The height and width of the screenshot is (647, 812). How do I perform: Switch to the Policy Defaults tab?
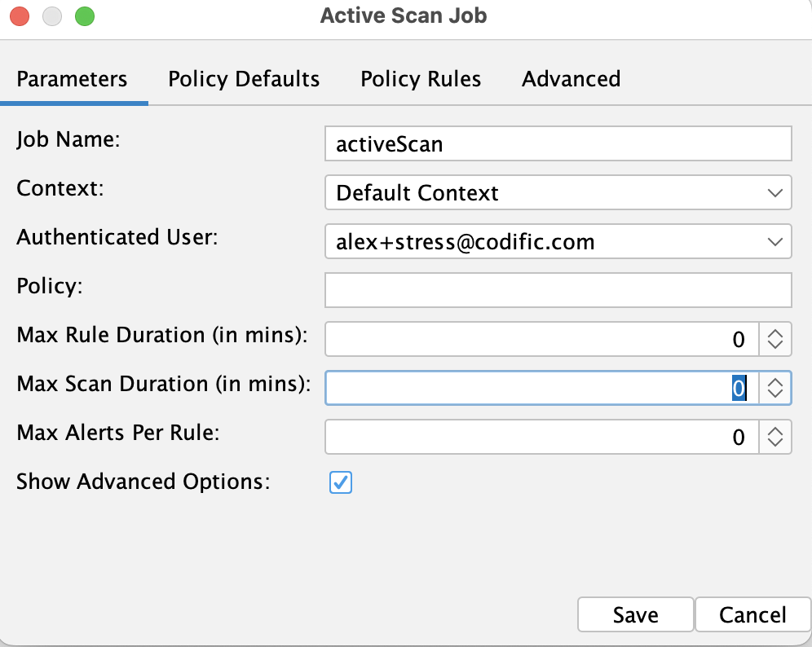click(x=243, y=79)
